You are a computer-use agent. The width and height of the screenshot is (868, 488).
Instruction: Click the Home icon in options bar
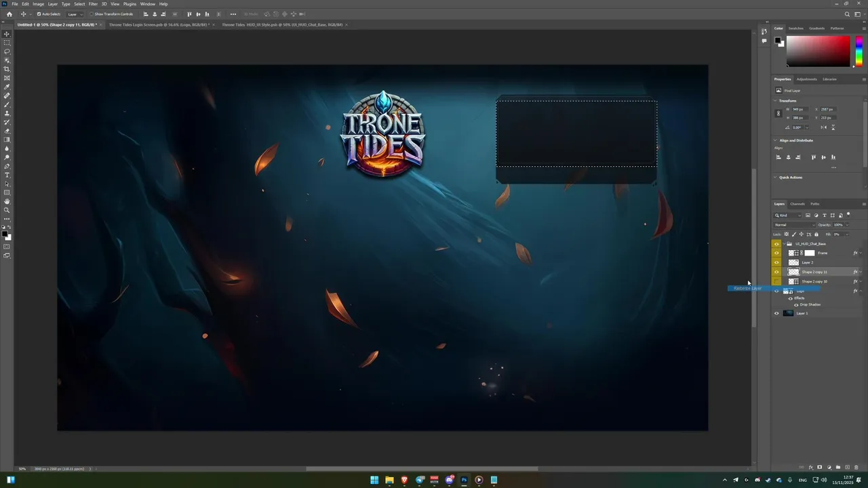click(9, 14)
